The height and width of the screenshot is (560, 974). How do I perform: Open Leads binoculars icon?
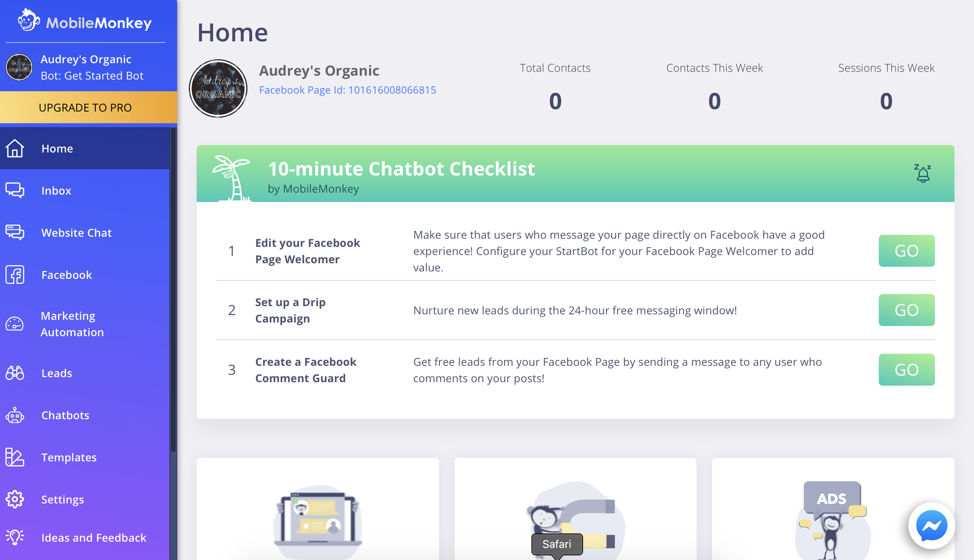(15, 373)
